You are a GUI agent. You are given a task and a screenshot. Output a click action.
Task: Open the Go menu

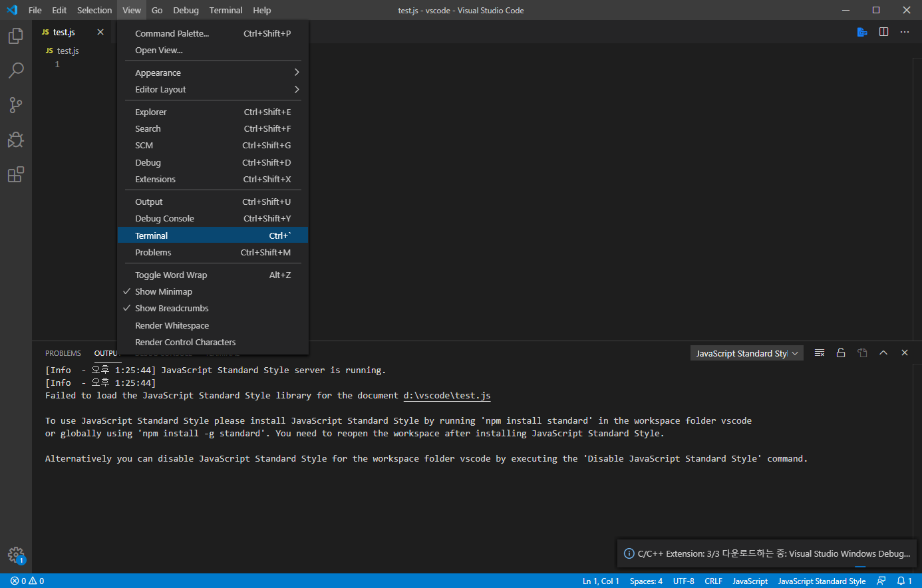click(157, 10)
